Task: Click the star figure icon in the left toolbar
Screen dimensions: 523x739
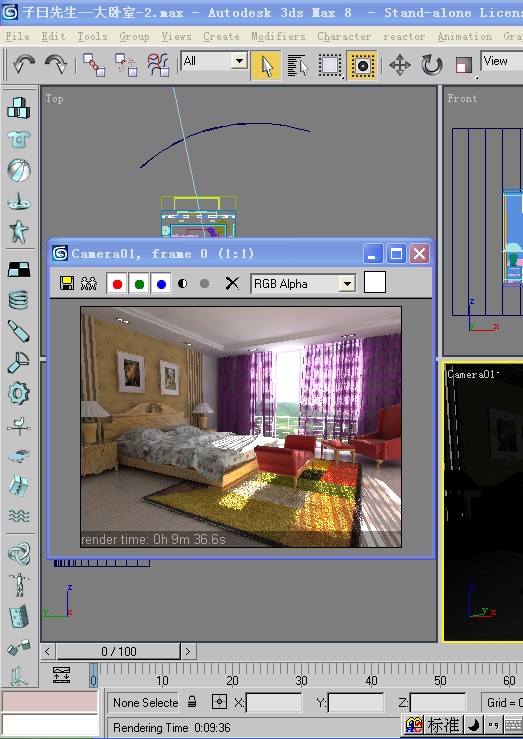Action: [x=19, y=231]
